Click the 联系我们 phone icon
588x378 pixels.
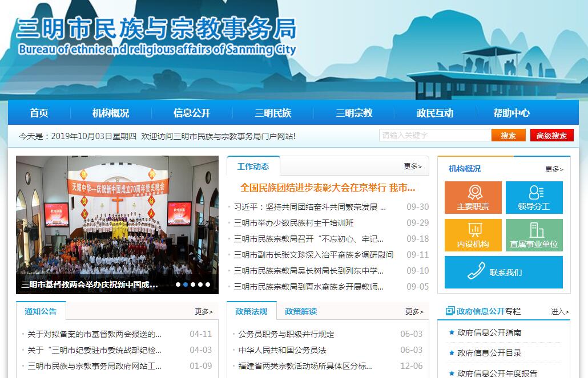(x=477, y=271)
